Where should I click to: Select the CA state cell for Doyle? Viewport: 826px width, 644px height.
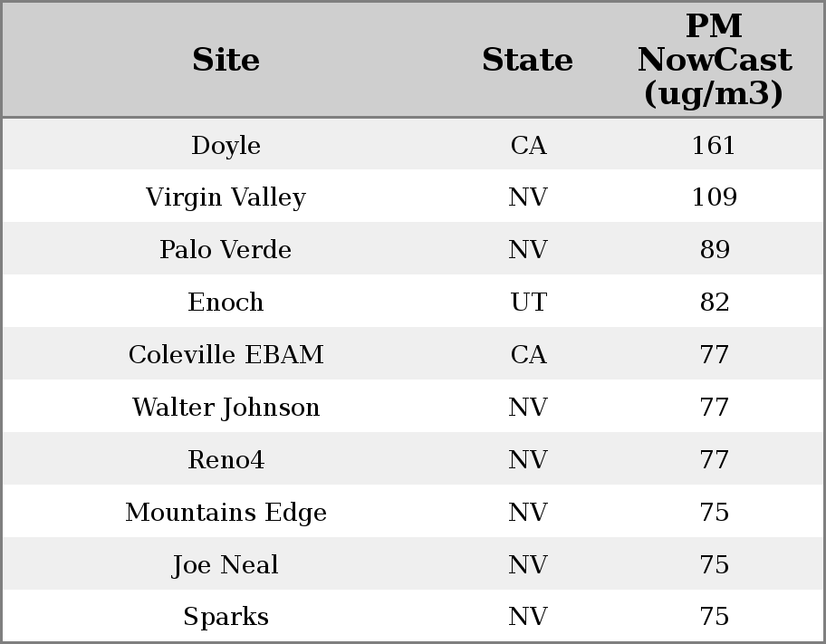coord(528,146)
